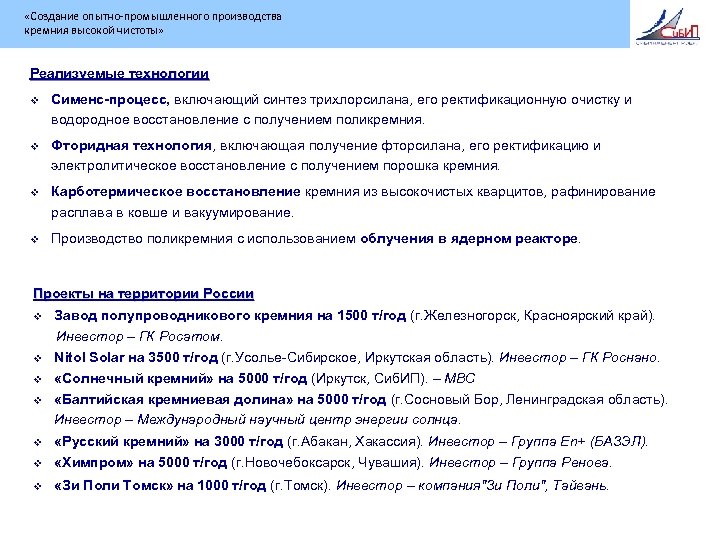Click «Балтийская кремниевая долина» на 5000 т/год
This screenshot has height=540, width=720.
pyautogui.click(x=220, y=399)
